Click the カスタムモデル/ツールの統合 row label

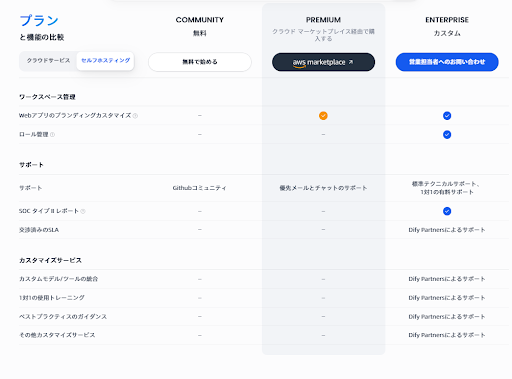tap(59, 279)
